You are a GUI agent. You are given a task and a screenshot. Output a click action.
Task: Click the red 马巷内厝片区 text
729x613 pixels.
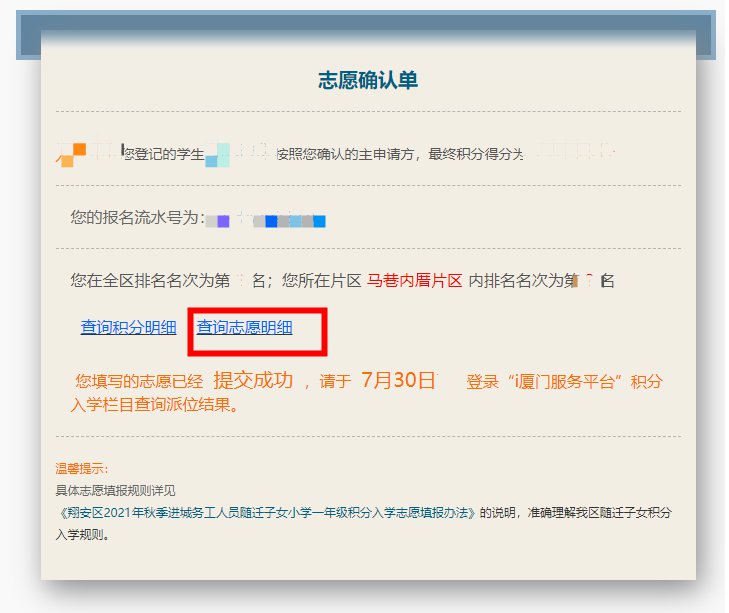pyautogui.click(x=414, y=280)
